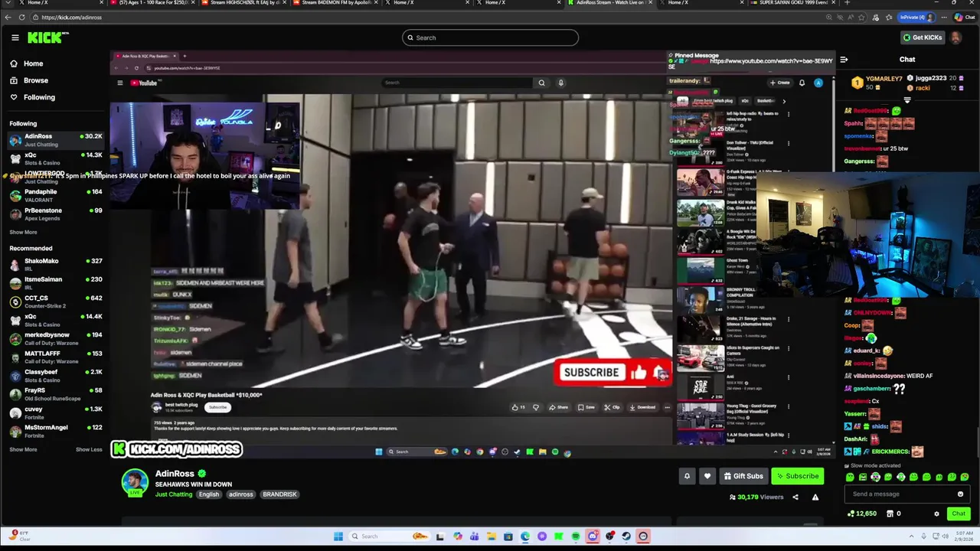980x551 pixels.
Task: Open cuvey Fortnite channel
Action: coord(55,412)
